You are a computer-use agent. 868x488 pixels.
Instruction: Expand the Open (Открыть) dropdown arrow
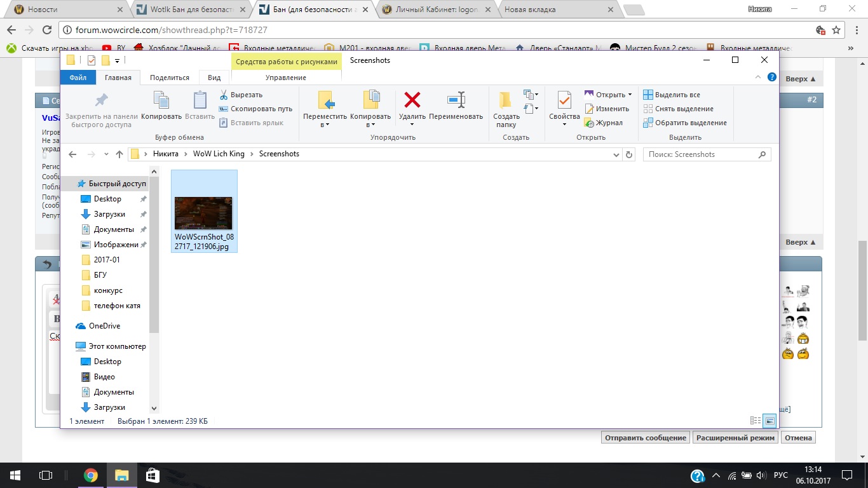tap(630, 95)
